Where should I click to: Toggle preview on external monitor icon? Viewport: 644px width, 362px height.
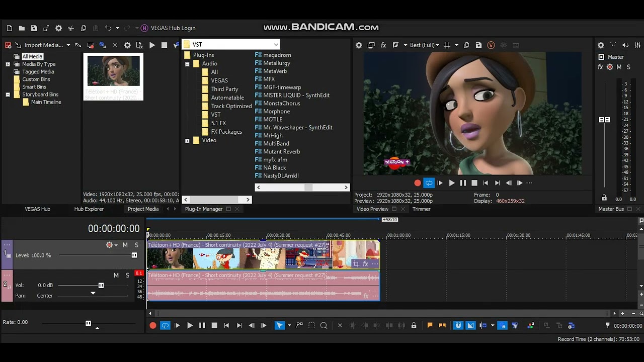coord(371,45)
